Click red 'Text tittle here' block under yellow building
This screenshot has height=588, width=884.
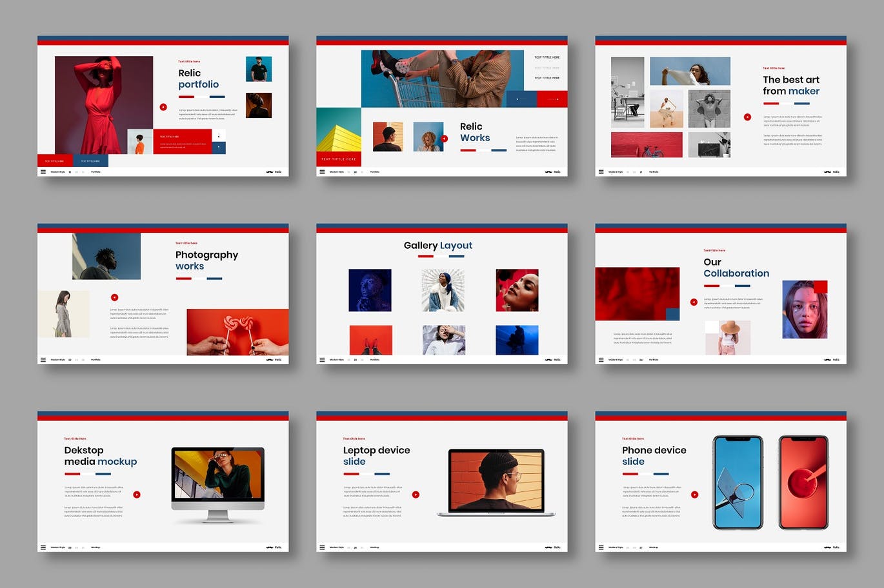[339, 159]
